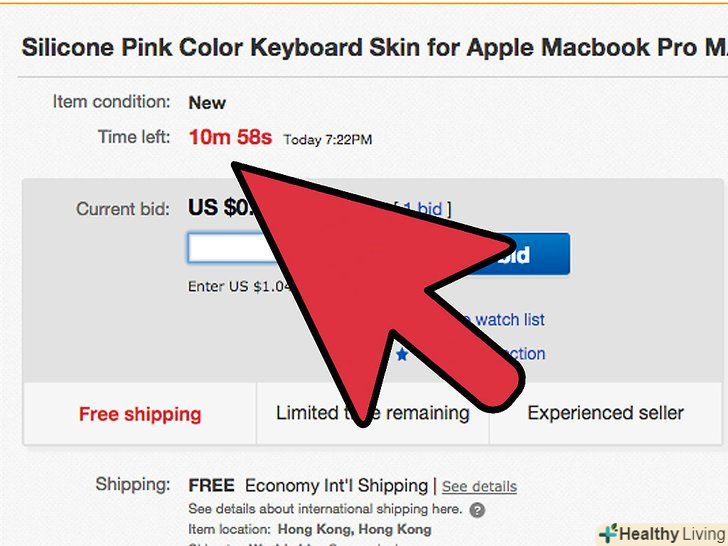Click the red 10m 58s countdown timer

tap(229, 138)
